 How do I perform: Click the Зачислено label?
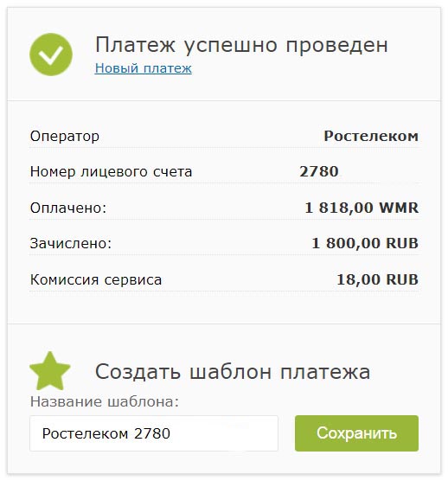point(71,243)
